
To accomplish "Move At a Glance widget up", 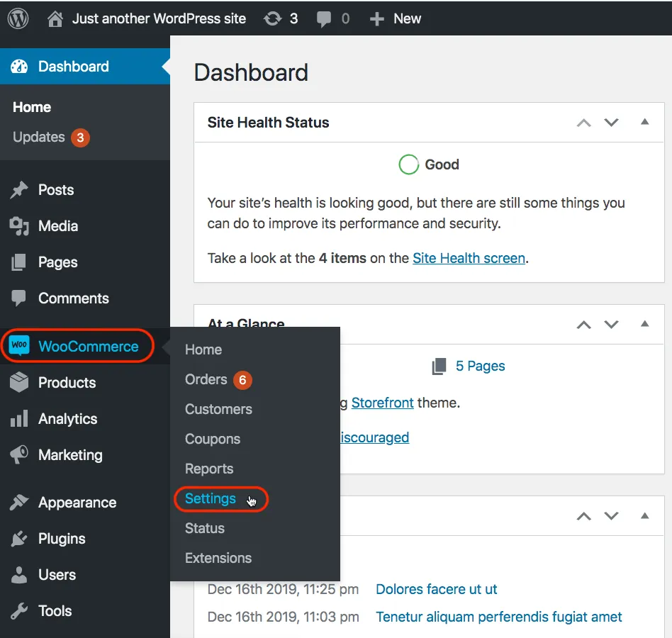I will click(x=583, y=325).
